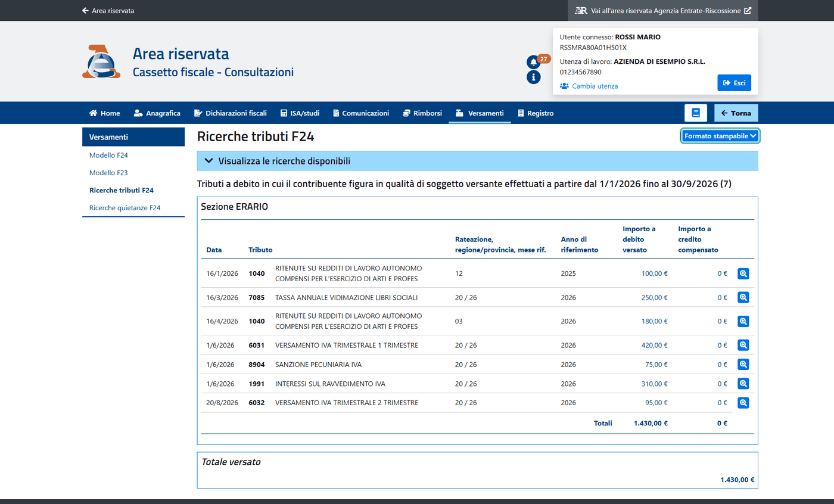Open Anagrafica menu item
This screenshot has height=504, width=834.
coord(157,113)
